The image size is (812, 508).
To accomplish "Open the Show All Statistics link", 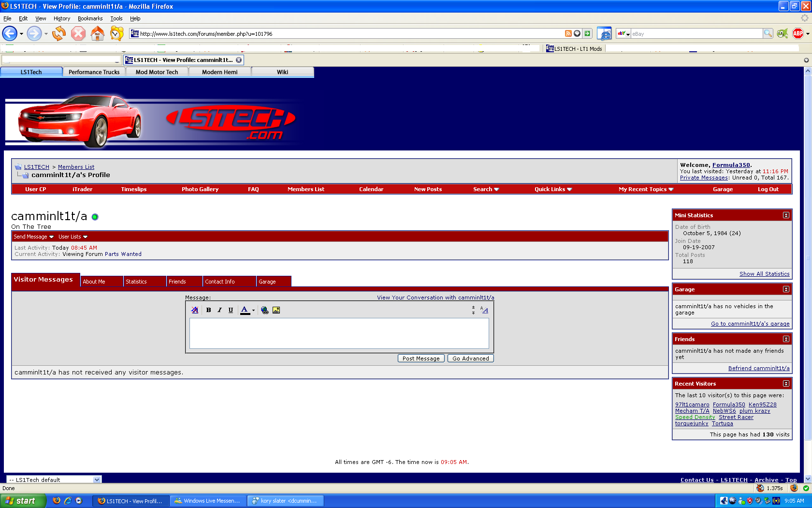I will [764, 274].
